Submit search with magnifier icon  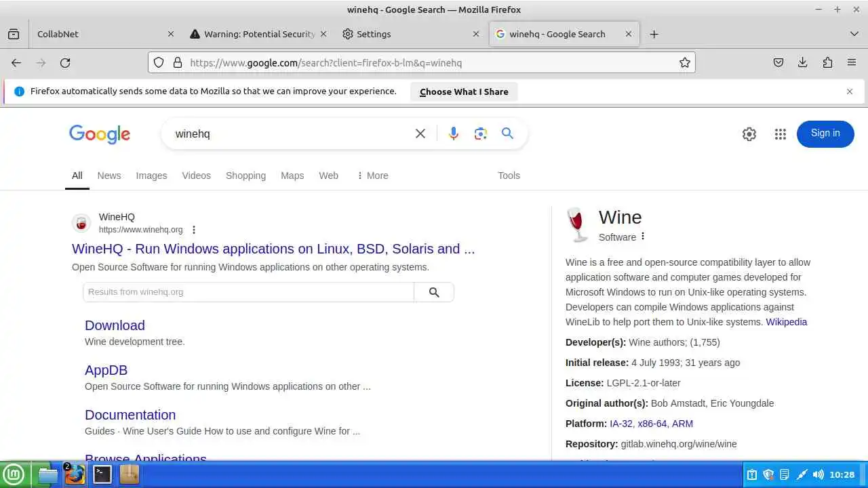coord(507,134)
